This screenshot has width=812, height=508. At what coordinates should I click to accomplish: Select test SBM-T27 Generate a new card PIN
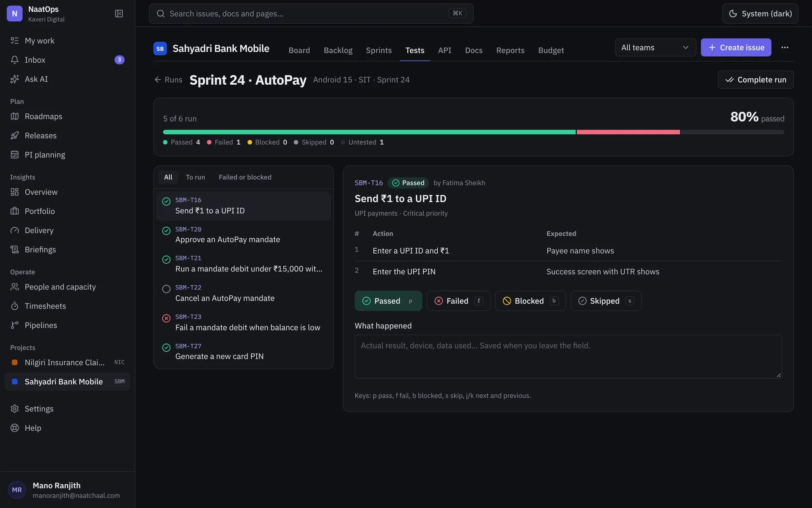click(244, 351)
